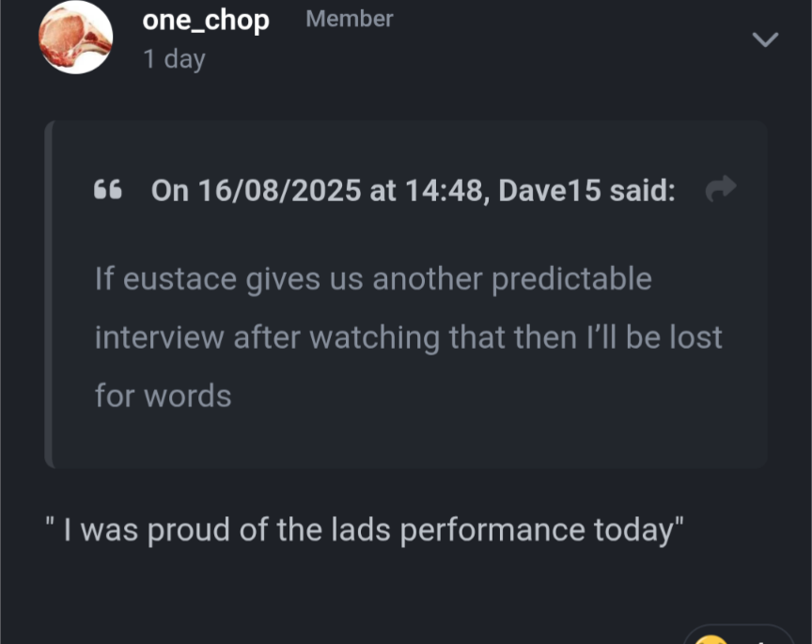812x644 pixels.
Task: Click the quote block's left border bar
Action: (48, 294)
